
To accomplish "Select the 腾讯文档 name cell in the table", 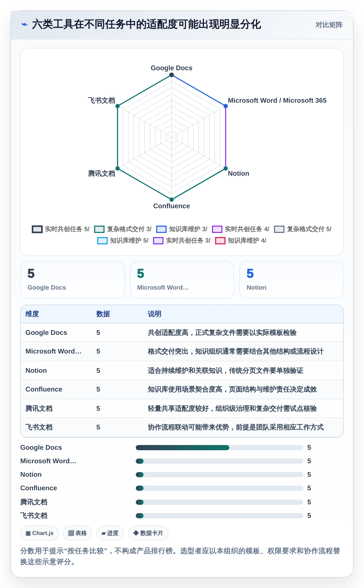I will [39, 408].
